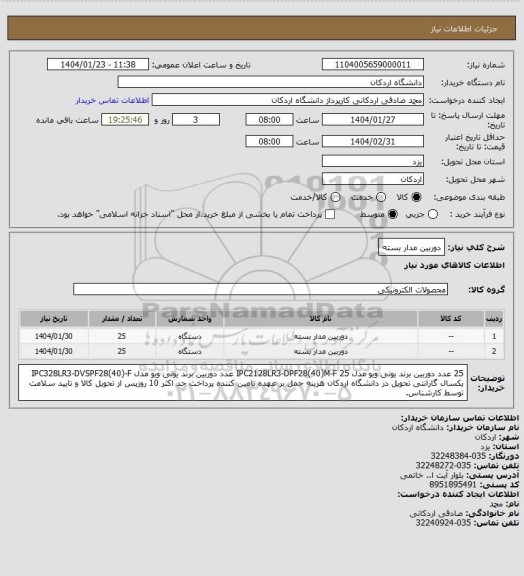Image resolution: width=524 pixels, height=576 pixels.
Task: Select the کالا/خدمت radio button
Action: click(335, 197)
